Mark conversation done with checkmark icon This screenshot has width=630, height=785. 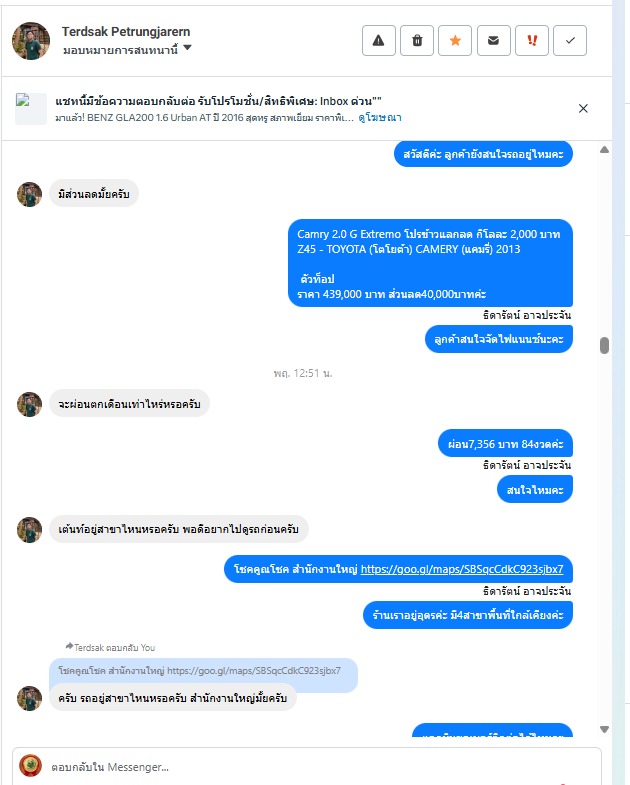point(570,41)
